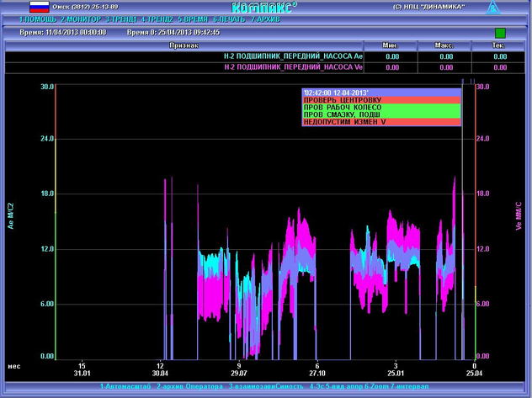Viewport: 532px width, 398px height.
Task: Open the 2.МОНИТОР menu
Action: click(x=82, y=18)
